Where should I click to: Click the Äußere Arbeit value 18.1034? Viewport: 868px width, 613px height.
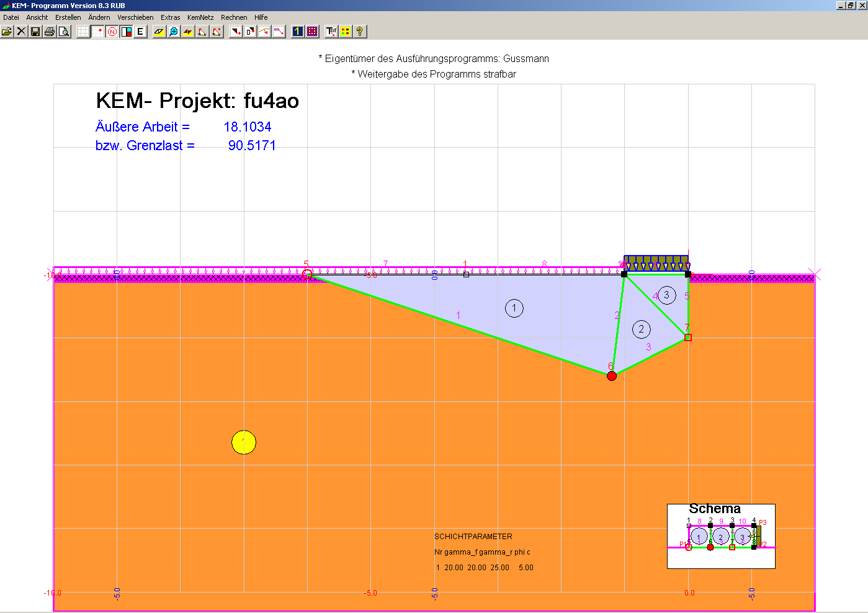(x=248, y=127)
